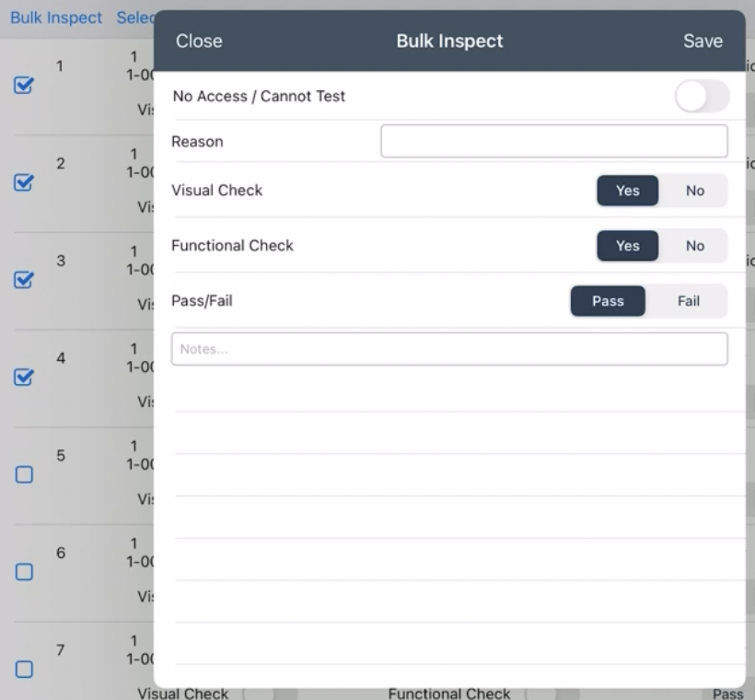The height and width of the screenshot is (700, 755).
Task: Choose Pass in Pass/Fail selector
Action: 608,301
